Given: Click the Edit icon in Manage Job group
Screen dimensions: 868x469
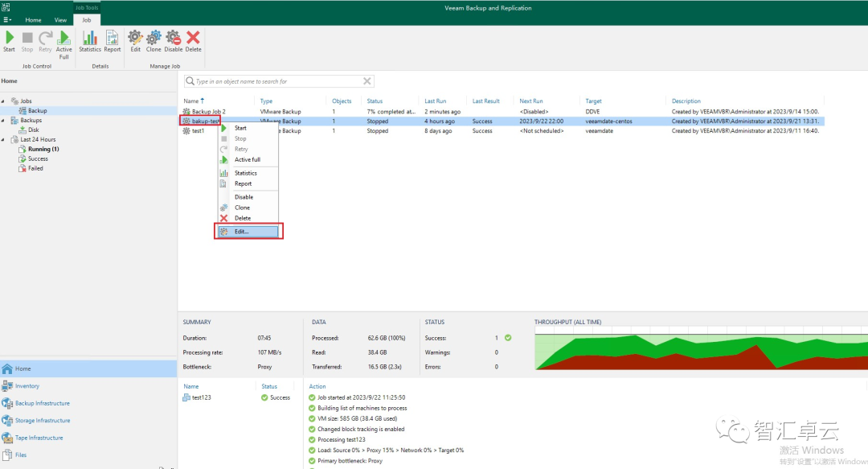Looking at the screenshot, I should (135, 40).
